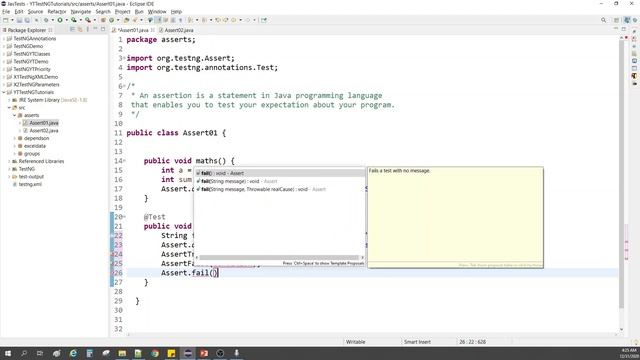Image resolution: width=640 pixels, height=360 pixels.
Task: Click the green Run toolbar button
Action: click(60, 20)
